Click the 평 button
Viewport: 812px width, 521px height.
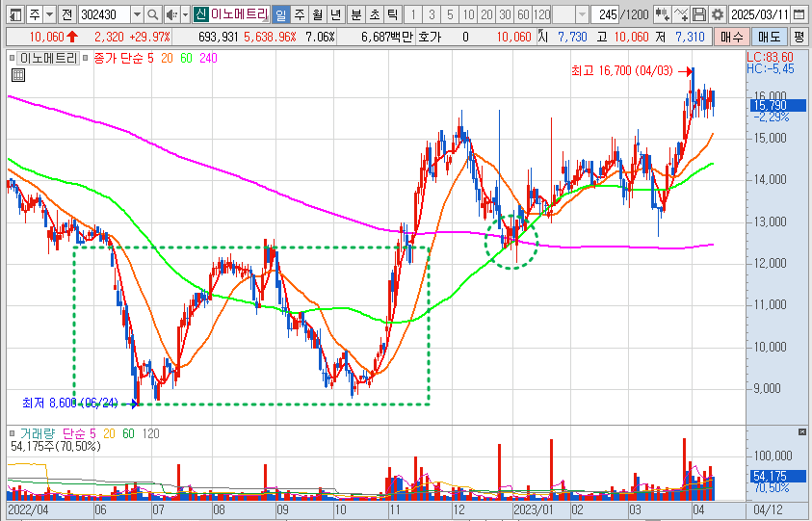799,37
